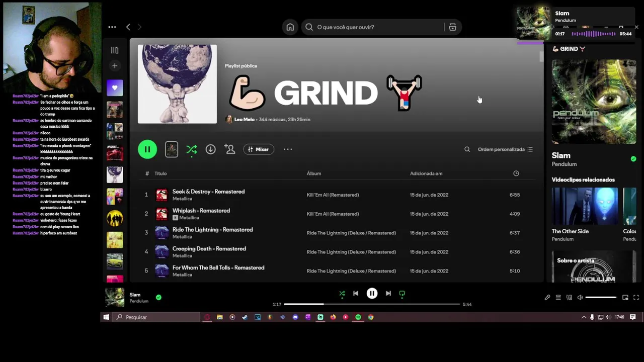Viewport: 644px width, 362px height.
Task: Open more options for the GRIND playlist
Action: pos(288,149)
